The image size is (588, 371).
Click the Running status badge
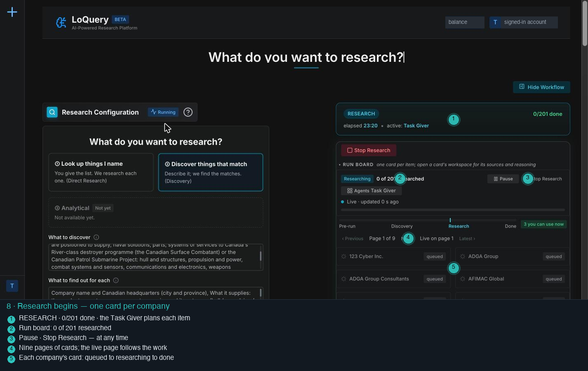click(x=163, y=112)
